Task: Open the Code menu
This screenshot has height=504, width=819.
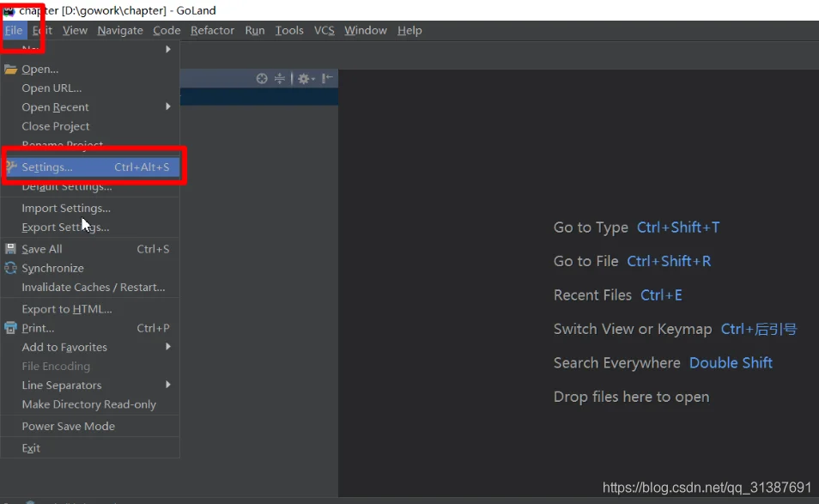Action: coord(167,30)
